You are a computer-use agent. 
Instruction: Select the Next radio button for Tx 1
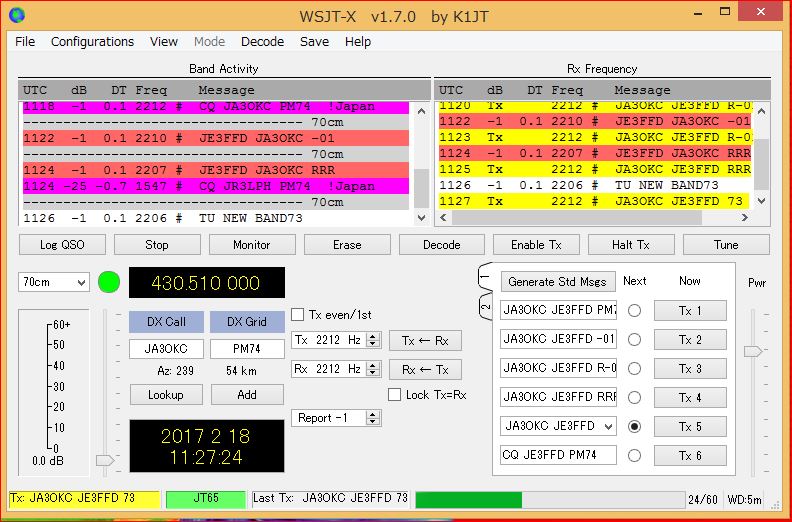pos(634,311)
